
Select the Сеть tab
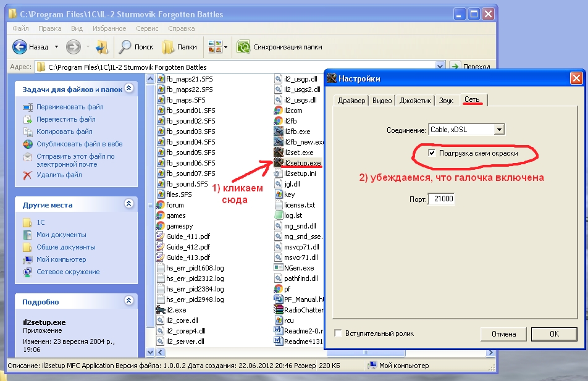click(x=472, y=100)
